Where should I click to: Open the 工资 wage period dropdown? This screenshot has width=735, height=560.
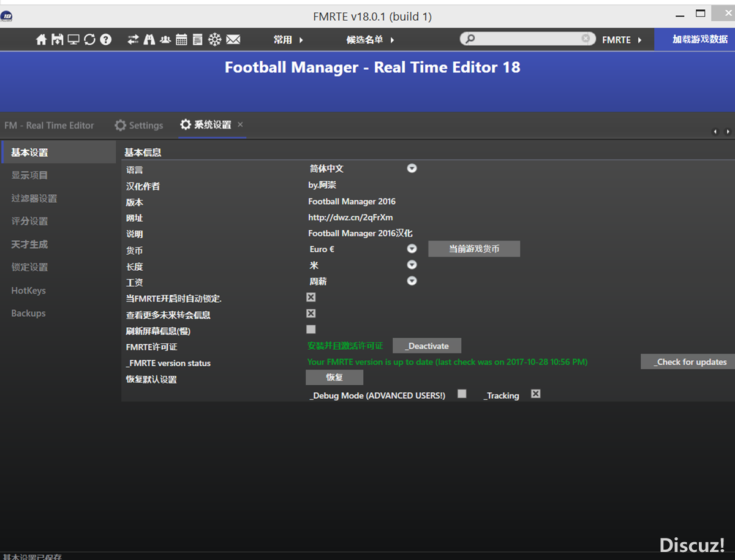[x=412, y=281]
